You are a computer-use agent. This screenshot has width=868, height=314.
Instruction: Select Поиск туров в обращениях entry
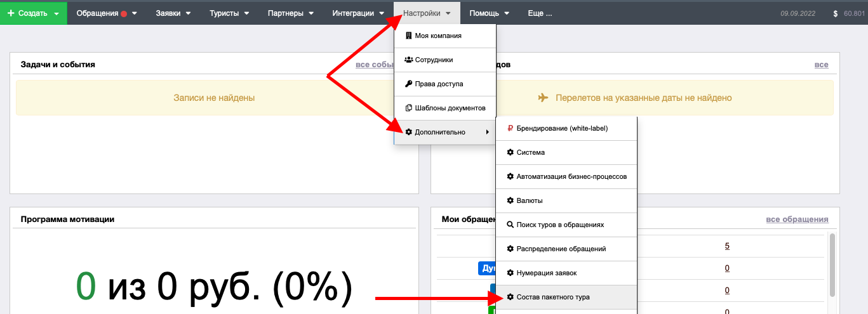coord(566,225)
